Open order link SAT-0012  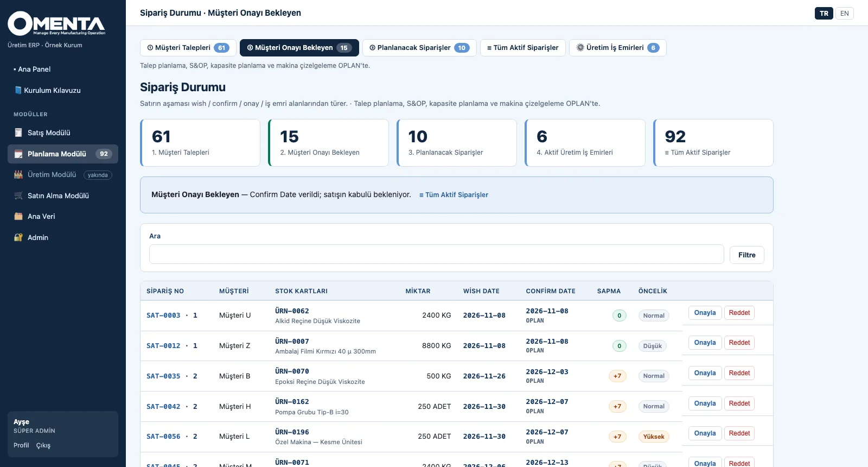tap(163, 346)
